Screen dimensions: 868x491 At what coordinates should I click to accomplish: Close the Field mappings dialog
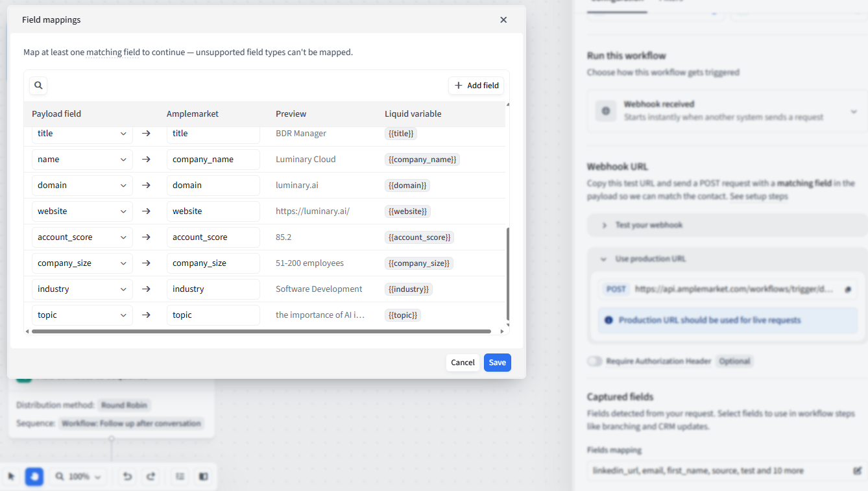coord(503,20)
